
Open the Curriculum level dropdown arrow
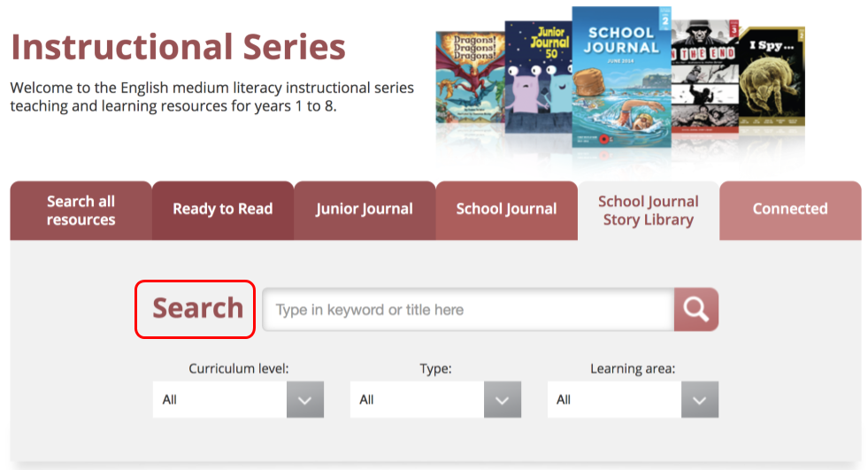[x=305, y=399]
